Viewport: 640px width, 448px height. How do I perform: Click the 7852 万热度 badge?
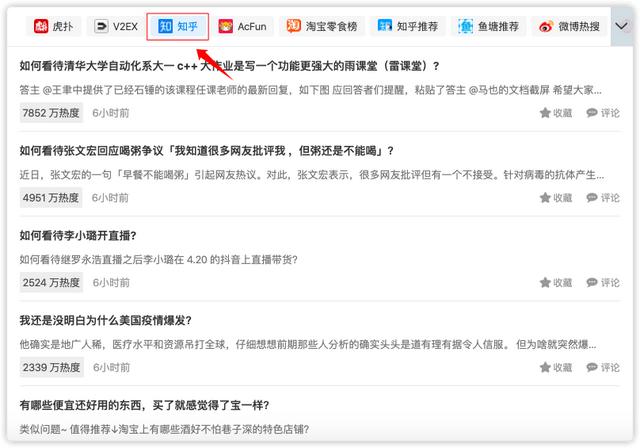click(51, 113)
